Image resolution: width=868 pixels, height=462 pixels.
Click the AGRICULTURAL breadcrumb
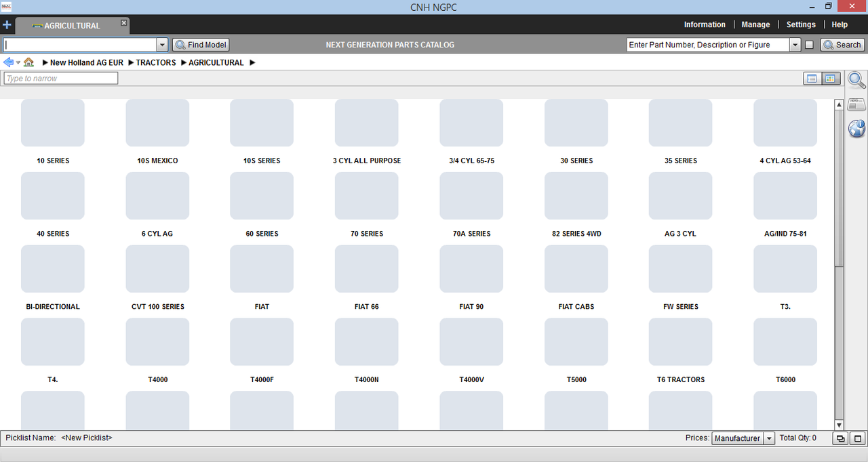(216, 62)
